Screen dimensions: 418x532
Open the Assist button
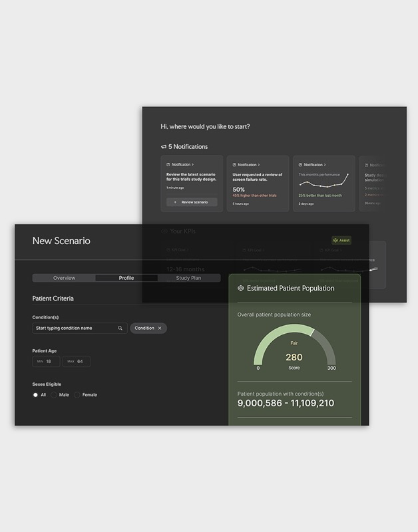(341, 240)
